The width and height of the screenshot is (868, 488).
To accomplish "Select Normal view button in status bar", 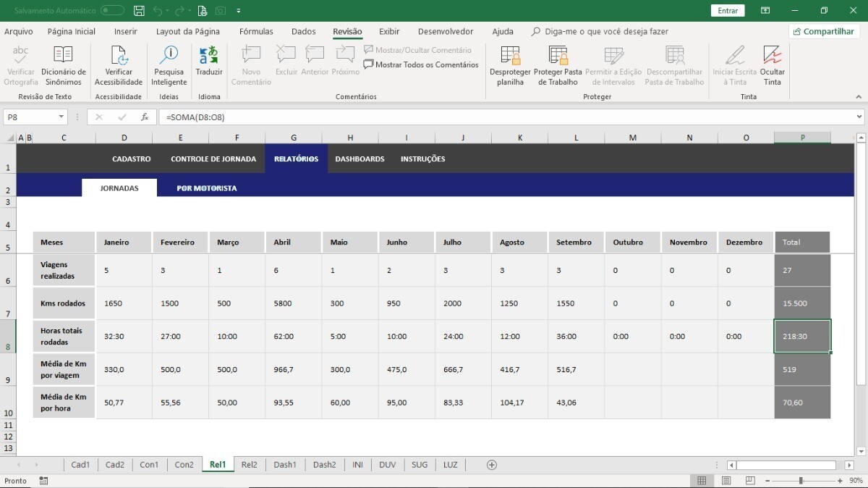I will pos(702,481).
